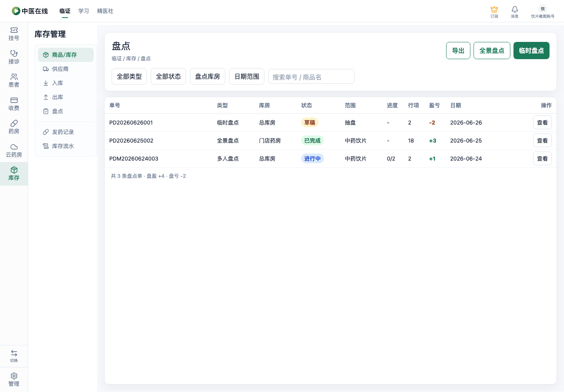The height and width of the screenshot is (392, 564).
Task: Click the 进行中 status badge
Action: (313, 159)
